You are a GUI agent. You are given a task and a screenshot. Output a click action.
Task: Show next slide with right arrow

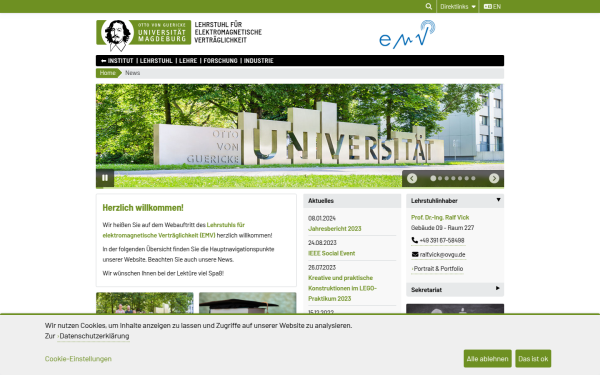[x=494, y=178]
